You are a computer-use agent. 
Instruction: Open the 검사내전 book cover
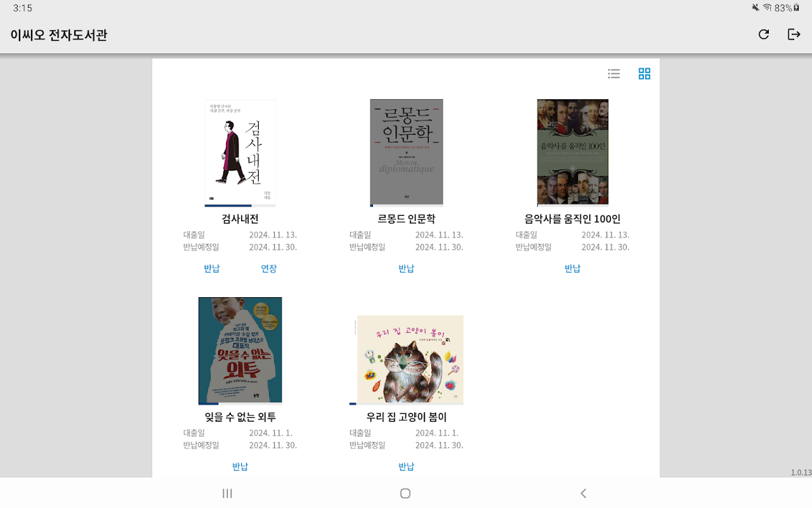click(x=240, y=153)
